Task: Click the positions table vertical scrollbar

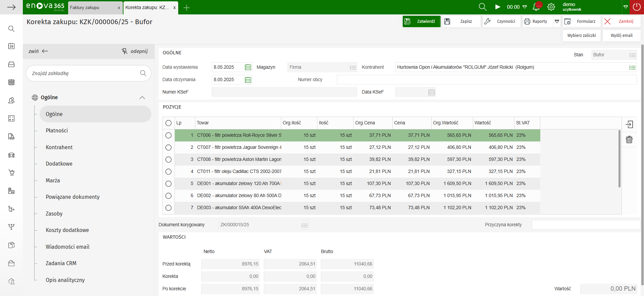Action: tap(620, 159)
